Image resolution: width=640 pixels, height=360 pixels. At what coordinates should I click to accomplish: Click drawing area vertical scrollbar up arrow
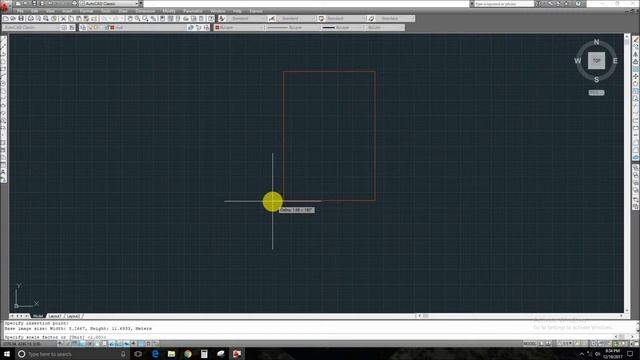(627, 37)
